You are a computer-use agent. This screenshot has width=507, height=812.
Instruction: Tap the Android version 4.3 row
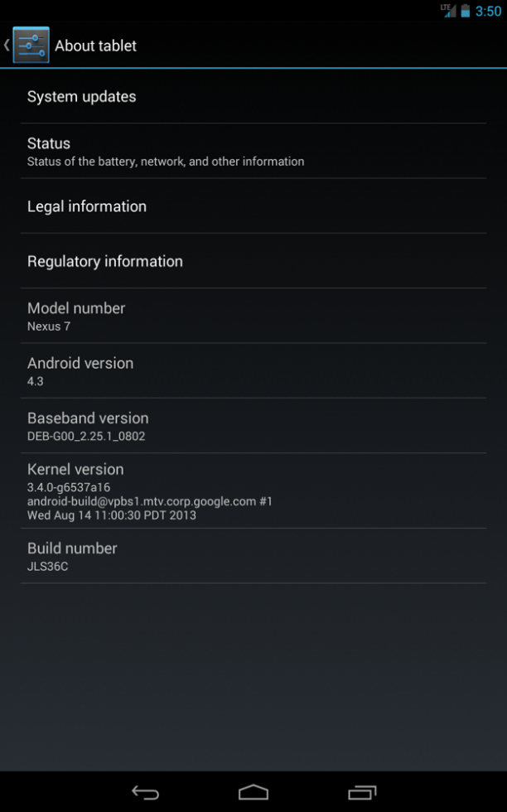254,371
